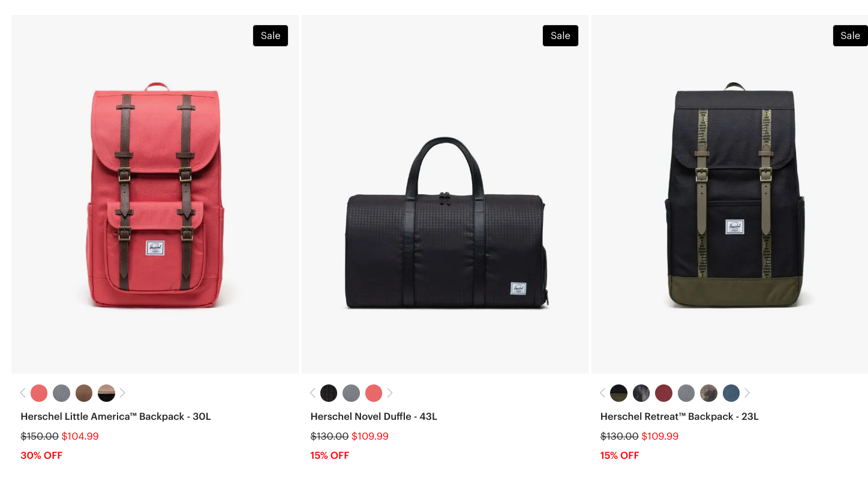Open Herschel Little America Backpack - 30L link
This screenshot has height=490, width=868.
(x=116, y=416)
